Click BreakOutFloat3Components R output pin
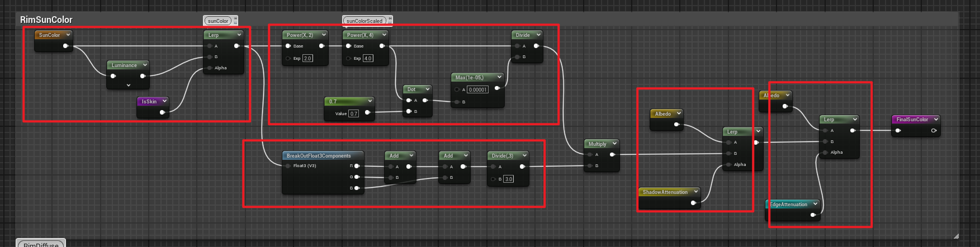 [x=357, y=166]
